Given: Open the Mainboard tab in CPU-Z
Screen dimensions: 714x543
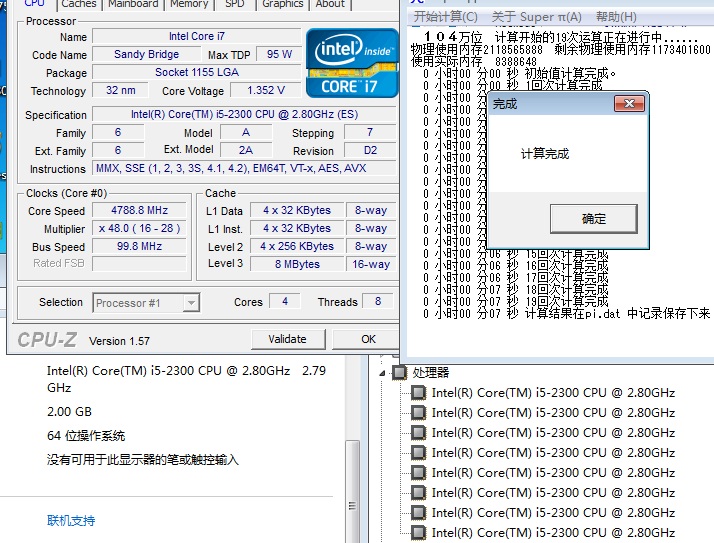Looking at the screenshot, I should point(133,5).
